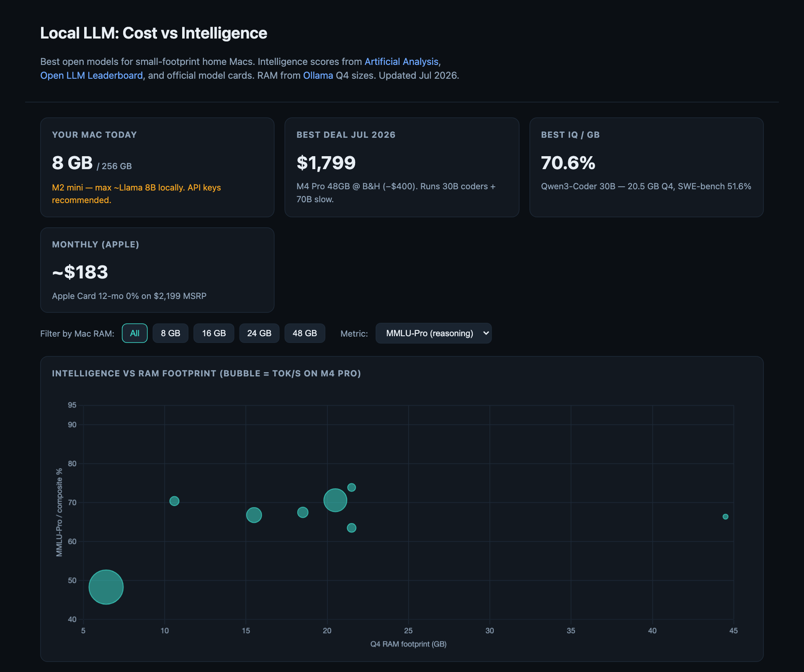Click the 8 GB Your Mac Today value
804x672 pixels.
[72, 163]
